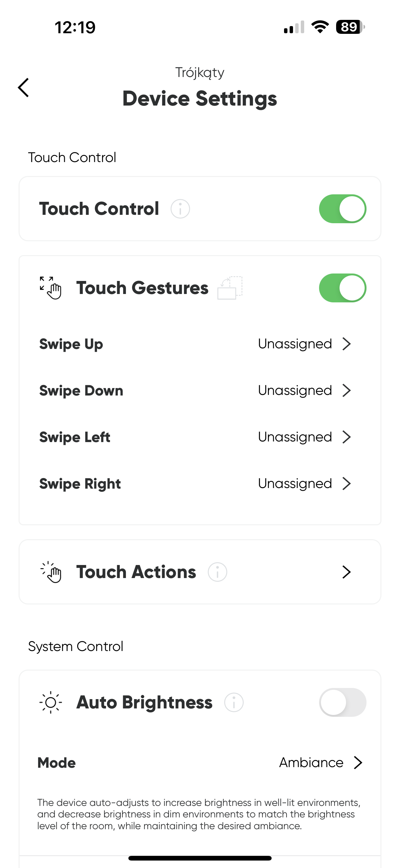Tap the back arrow icon
The width and height of the screenshot is (400, 868).
(23, 88)
